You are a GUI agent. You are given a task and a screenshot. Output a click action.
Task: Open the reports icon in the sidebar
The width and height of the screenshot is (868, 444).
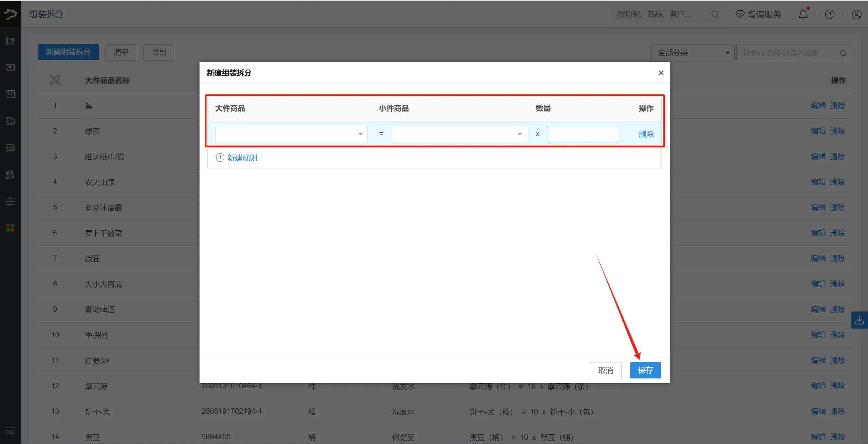pos(10,175)
